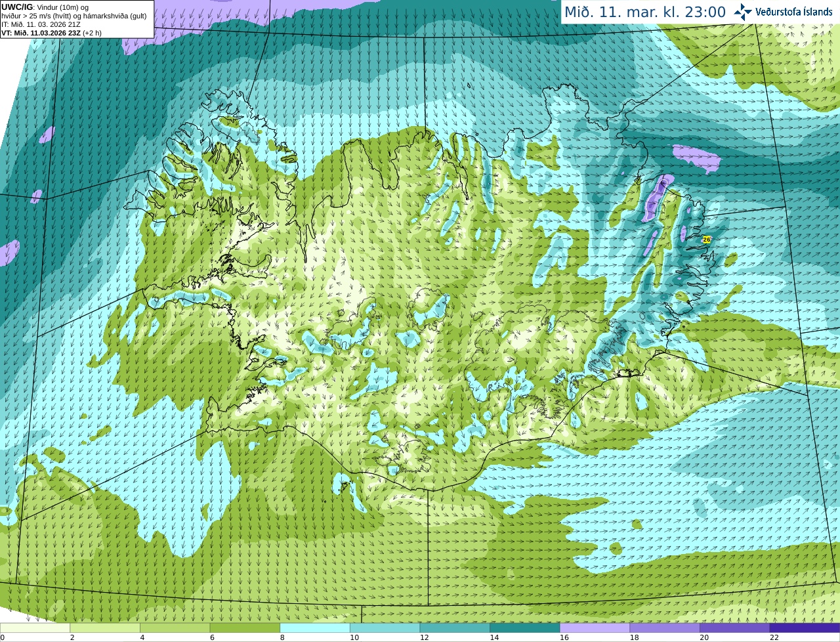The width and height of the screenshot is (840, 642).
Task: Pick the light cyan 8–10 legend swatch
Action: point(315,628)
